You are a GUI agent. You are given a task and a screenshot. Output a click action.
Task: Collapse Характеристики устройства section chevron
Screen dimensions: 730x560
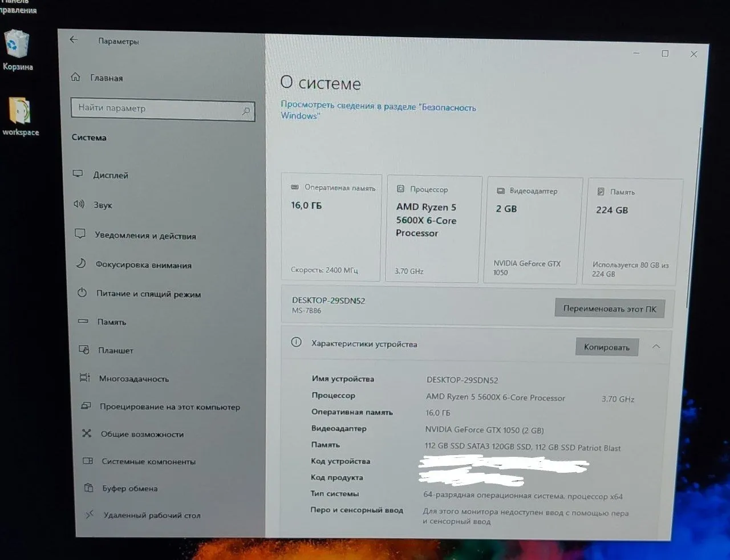coord(656,347)
